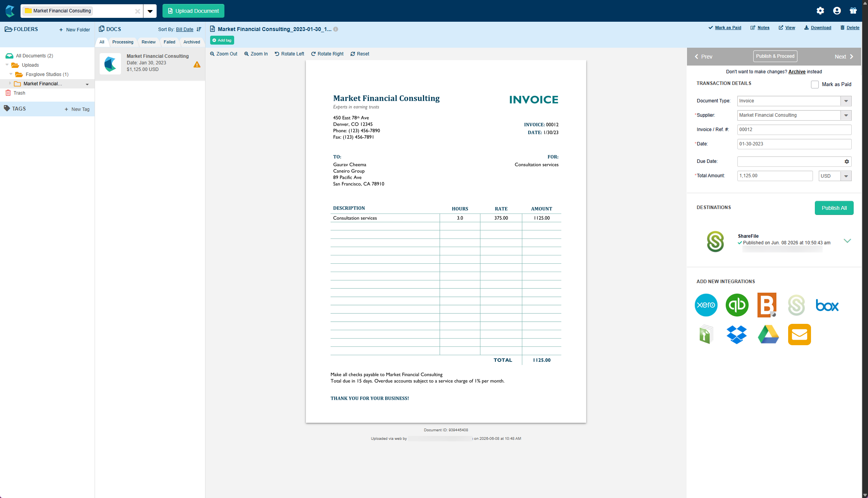
Task: Click Publish & Proceed button
Action: 775,56
